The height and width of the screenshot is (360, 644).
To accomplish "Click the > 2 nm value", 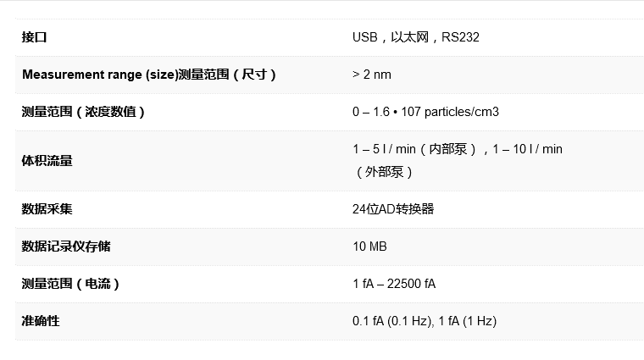I will click(x=372, y=75).
